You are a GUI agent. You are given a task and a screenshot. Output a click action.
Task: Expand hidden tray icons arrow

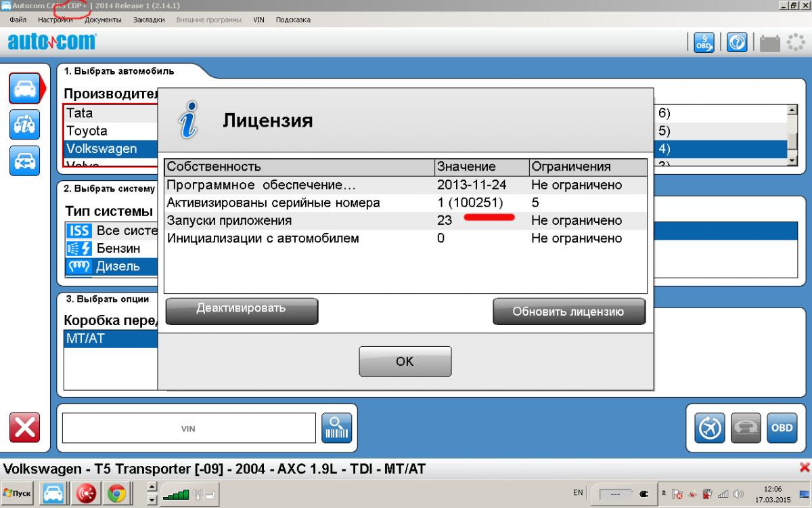[x=664, y=494]
